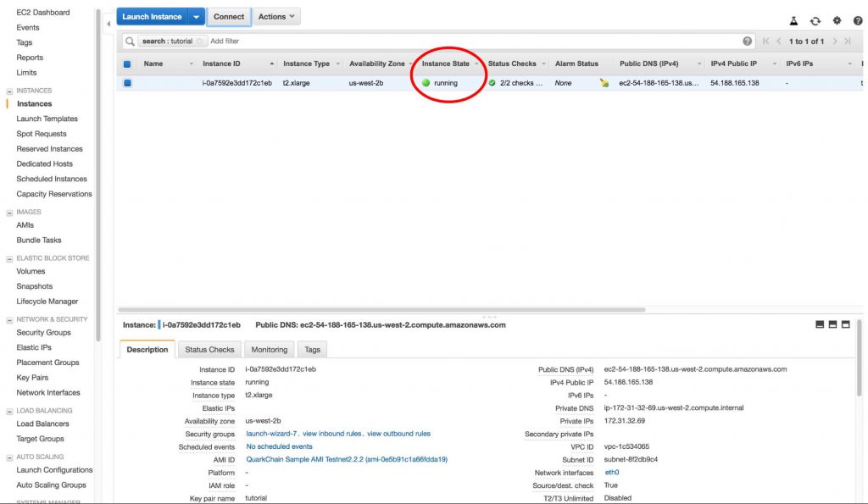Image resolution: width=868 pixels, height=504 pixels.
Task: Collapse the LOAD BALANCING sidebar section
Action: (x=9, y=412)
